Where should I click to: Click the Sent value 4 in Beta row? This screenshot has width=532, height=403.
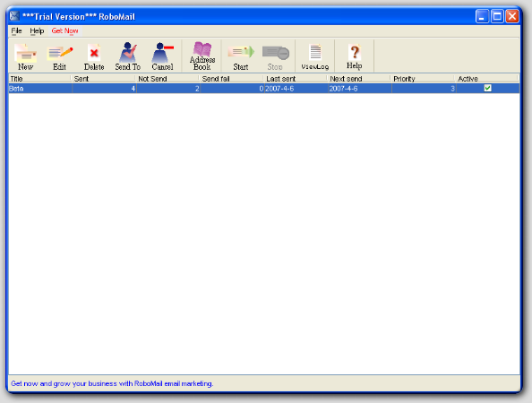[x=133, y=89]
